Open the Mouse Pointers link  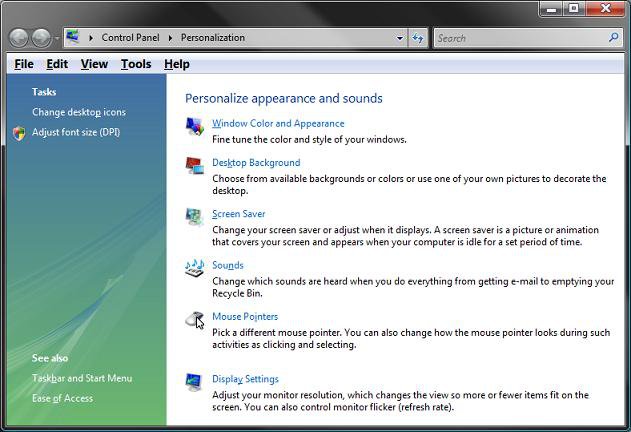(x=245, y=316)
